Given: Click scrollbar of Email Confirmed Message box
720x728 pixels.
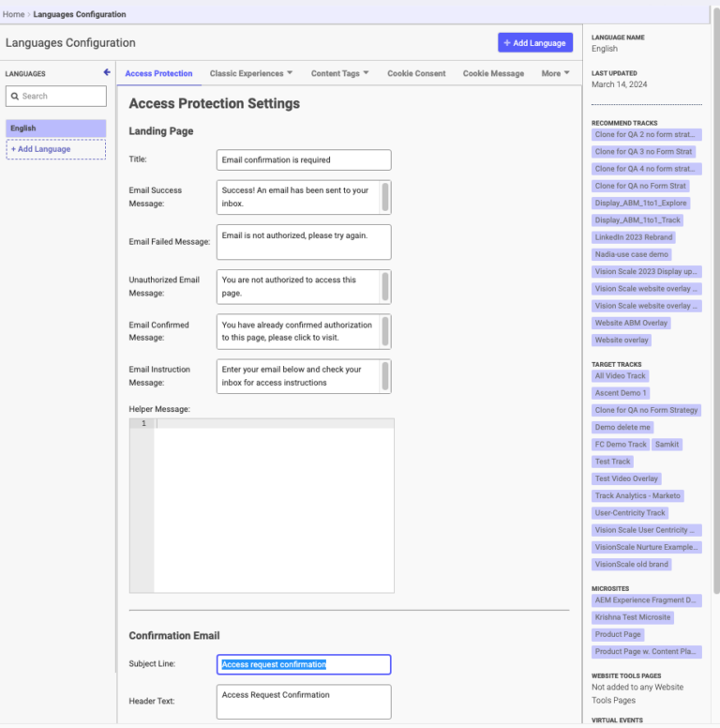Looking at the screenshot, I should (385, 331).
